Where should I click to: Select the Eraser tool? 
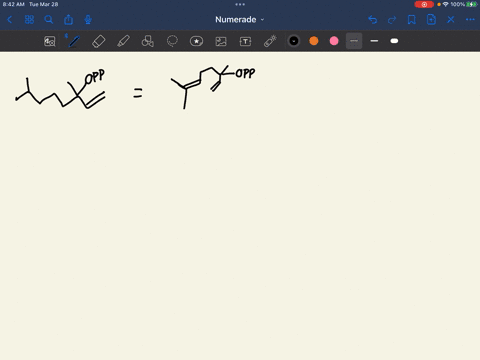[98, 41]
